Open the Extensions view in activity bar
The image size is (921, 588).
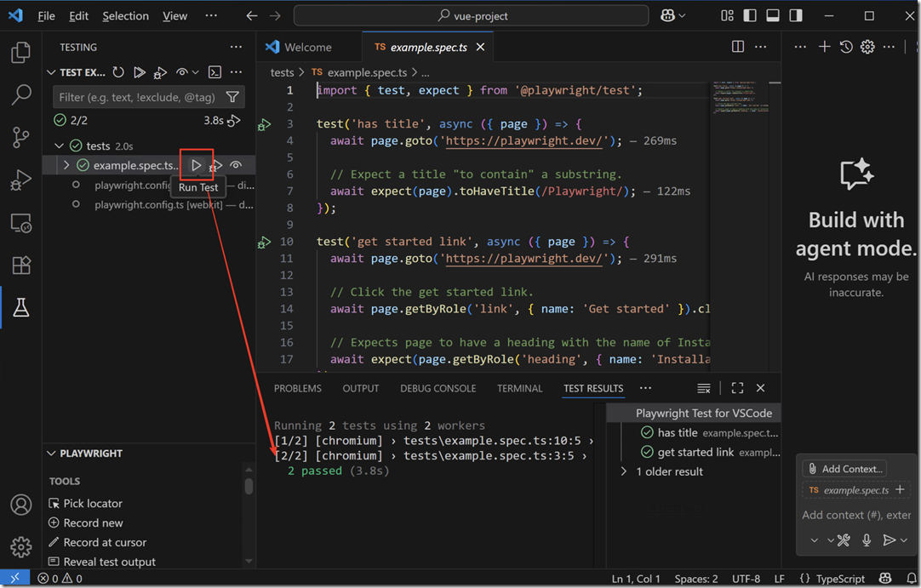tap(21, 265)
